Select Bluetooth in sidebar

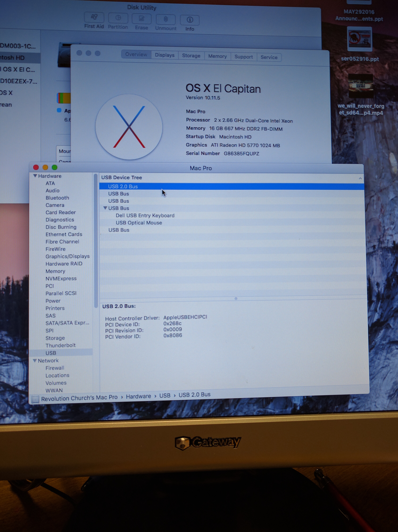click(57, 198)
